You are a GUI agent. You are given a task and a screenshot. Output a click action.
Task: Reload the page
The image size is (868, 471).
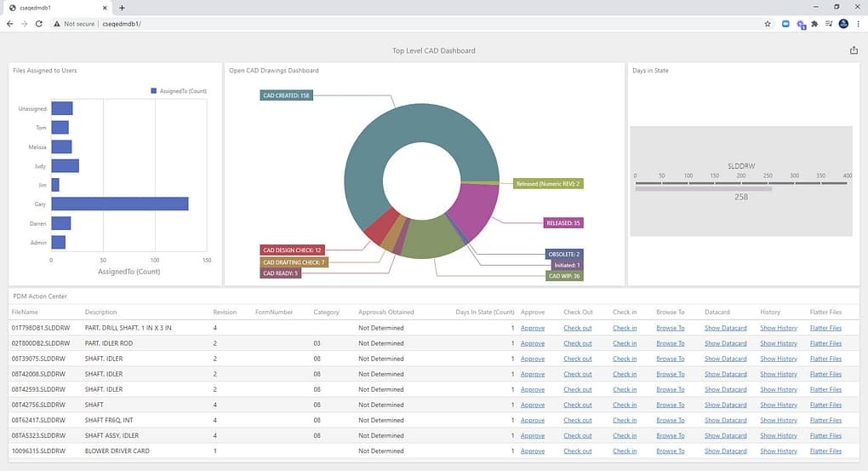point(39,24)
